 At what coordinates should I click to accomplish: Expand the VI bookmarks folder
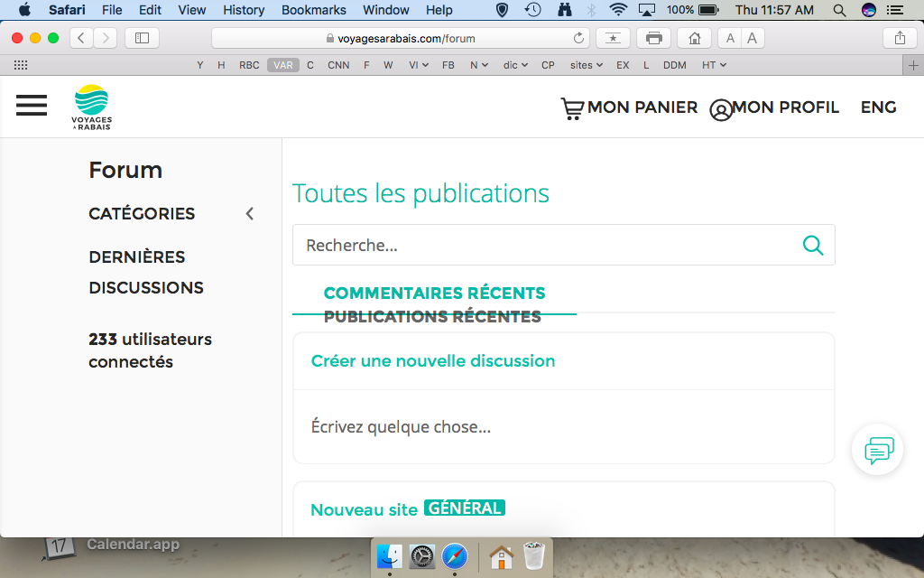pos(419,65)
